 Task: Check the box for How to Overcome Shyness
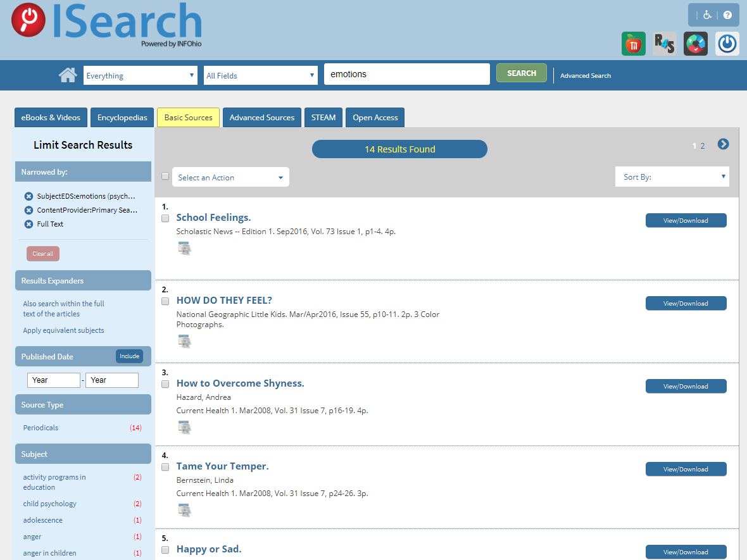[165, 384]
